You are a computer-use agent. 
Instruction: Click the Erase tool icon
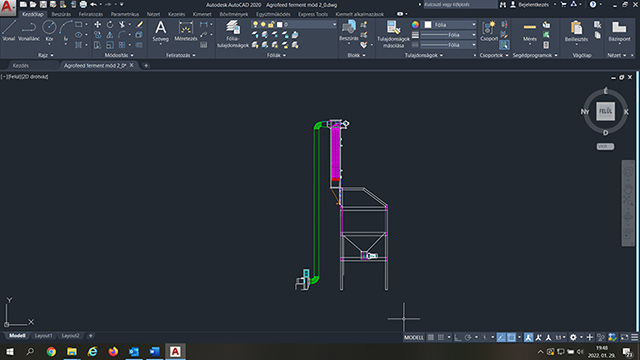[x=139, y=24]
